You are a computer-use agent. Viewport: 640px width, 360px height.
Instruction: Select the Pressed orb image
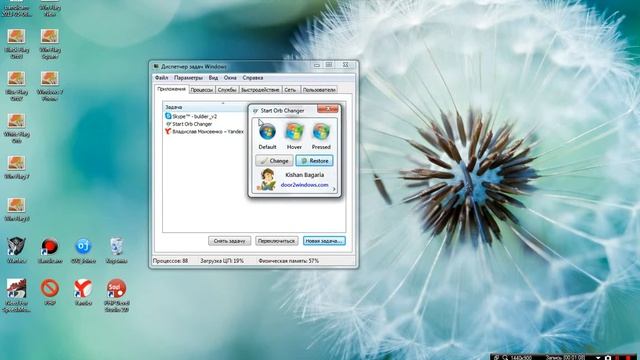321,132
